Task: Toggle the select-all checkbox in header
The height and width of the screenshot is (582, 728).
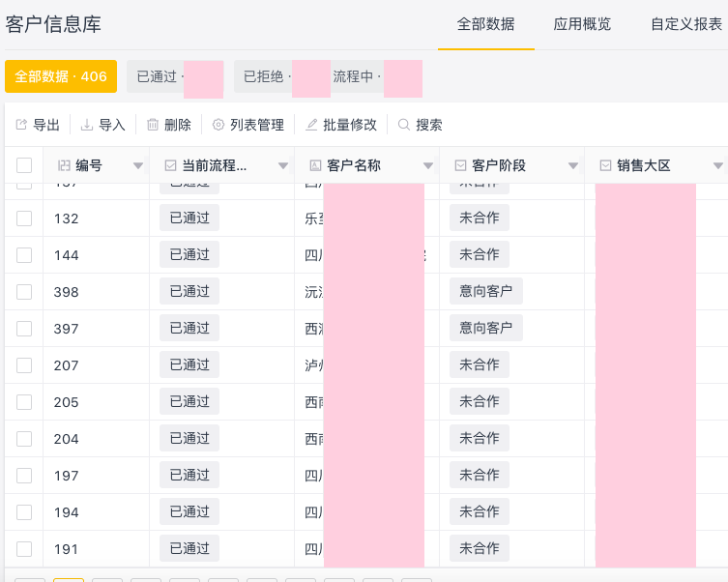Action: pos(24,165)
